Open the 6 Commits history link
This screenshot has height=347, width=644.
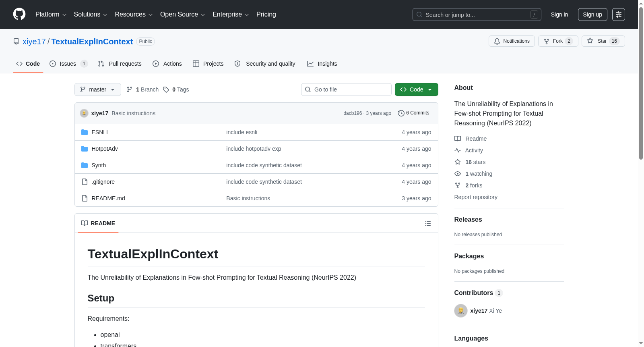click(x=414, y=113)
